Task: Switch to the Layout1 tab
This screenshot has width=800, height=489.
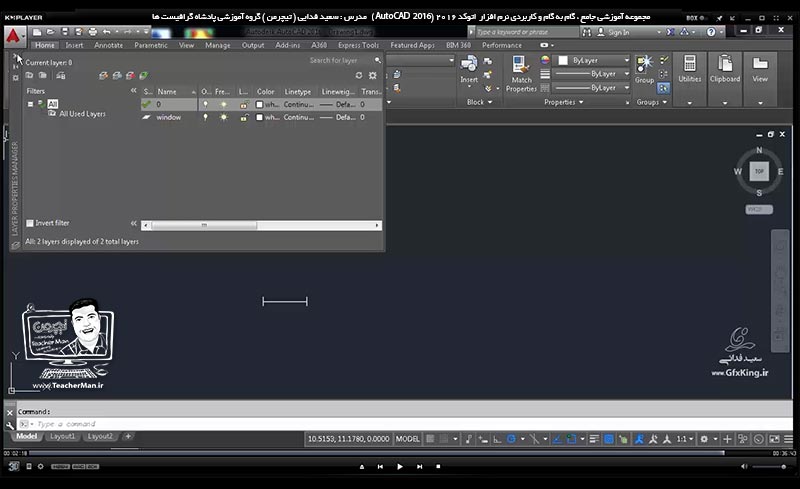Action: click(63, 436)
